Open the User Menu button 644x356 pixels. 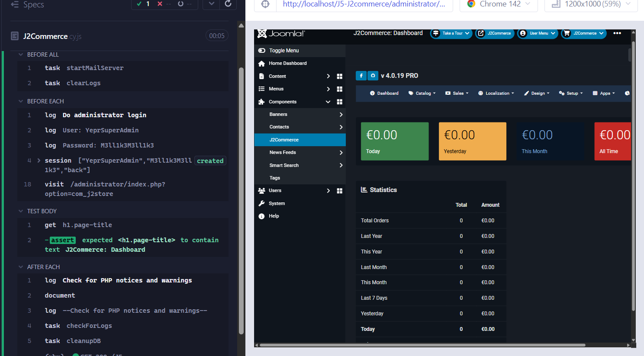[537, 33]
